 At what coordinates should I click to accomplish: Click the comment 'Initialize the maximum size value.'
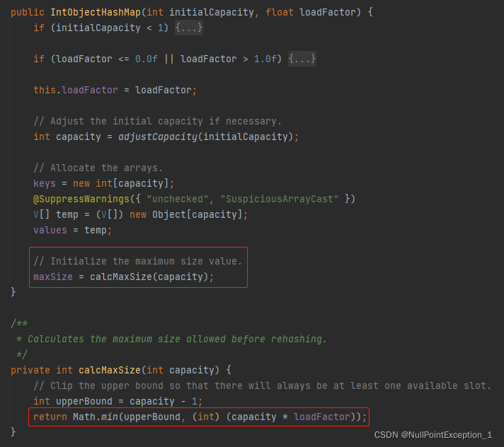coord(137,261)
